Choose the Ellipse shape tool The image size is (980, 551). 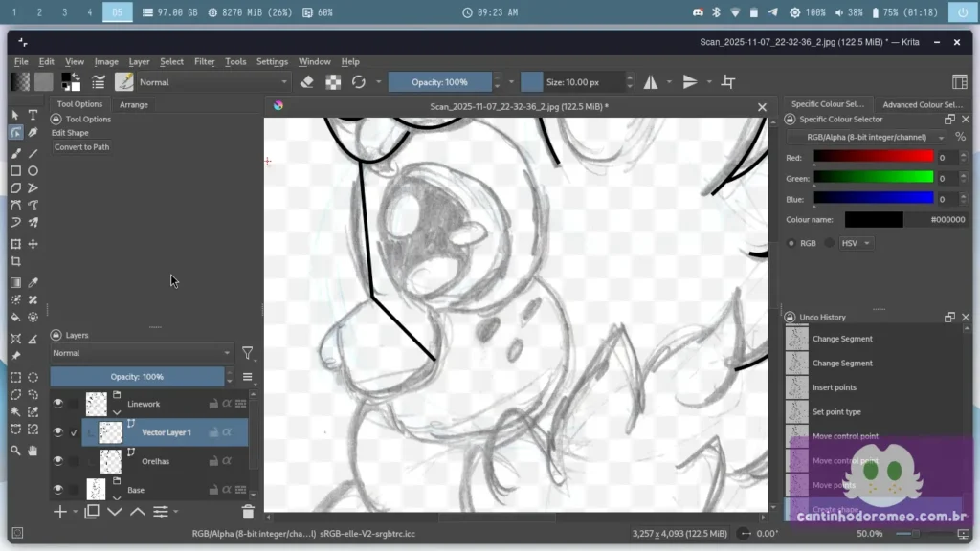click(33, 170)
